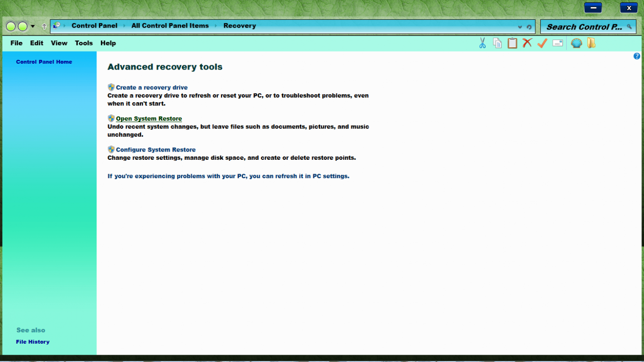Open the refresh in PC settings link

point(228,176)
